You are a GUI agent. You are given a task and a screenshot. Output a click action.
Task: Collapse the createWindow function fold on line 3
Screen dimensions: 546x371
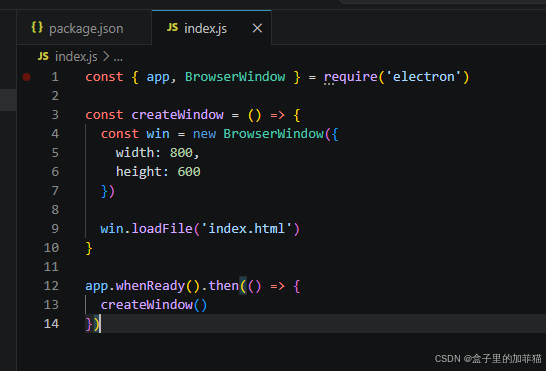pos(73,115)
